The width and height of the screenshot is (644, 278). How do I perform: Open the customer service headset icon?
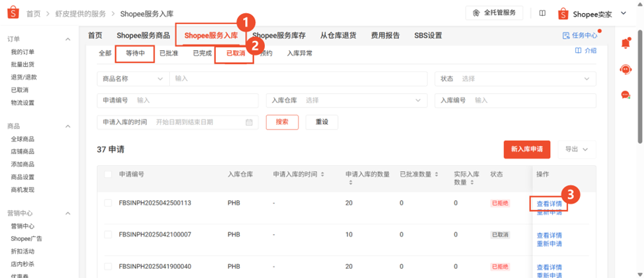pyautogui.click(x=626, y=69)
